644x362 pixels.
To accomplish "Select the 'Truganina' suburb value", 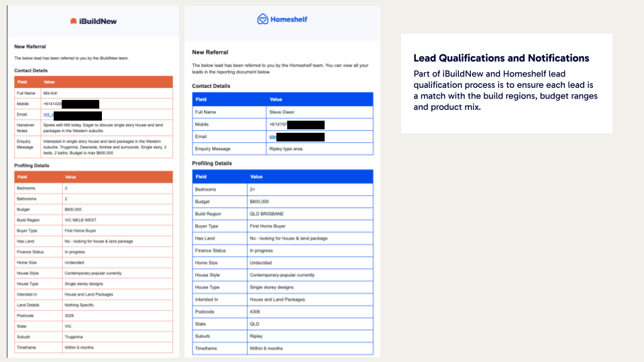I will 74,337.
